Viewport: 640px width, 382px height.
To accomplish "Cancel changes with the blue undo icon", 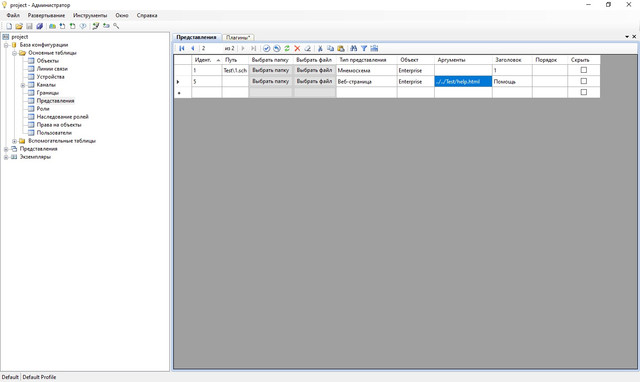I will (x=277, y=48).
